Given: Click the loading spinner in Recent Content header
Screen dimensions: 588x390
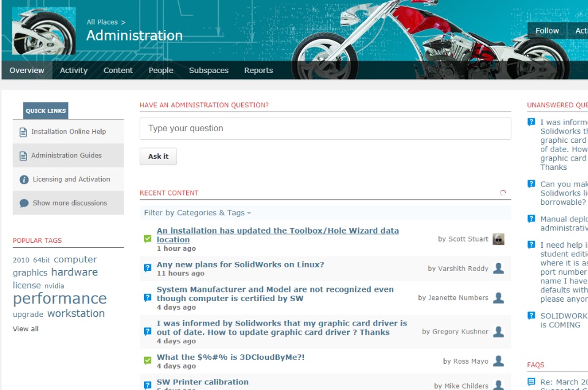Looking at the screenshot, I should tap(503, 193).
